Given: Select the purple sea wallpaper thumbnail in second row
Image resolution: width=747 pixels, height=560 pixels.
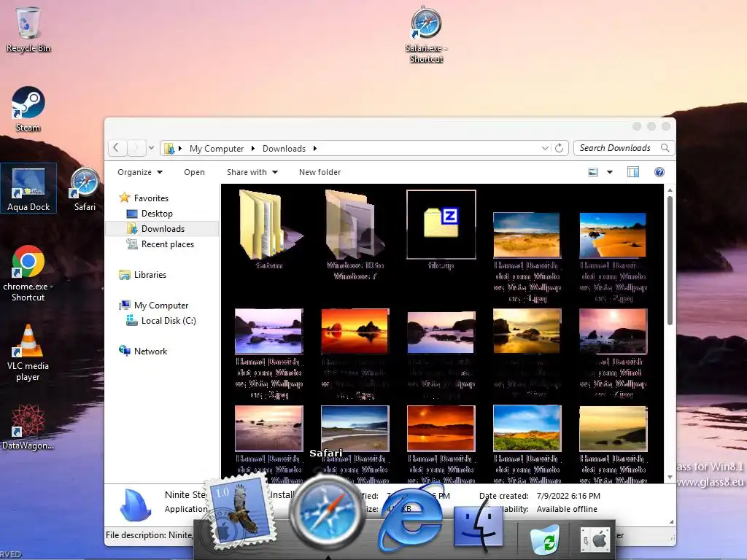Looking at the screenshot, I should click(x=268, y=331).
